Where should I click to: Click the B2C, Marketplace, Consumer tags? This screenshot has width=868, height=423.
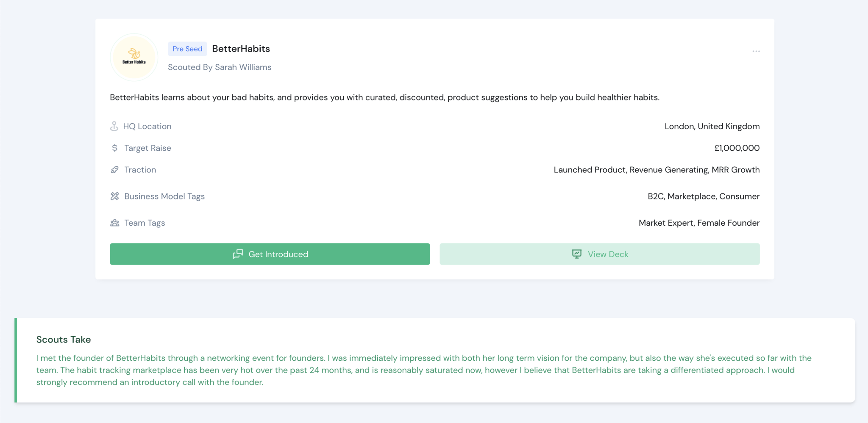[704, 196]
